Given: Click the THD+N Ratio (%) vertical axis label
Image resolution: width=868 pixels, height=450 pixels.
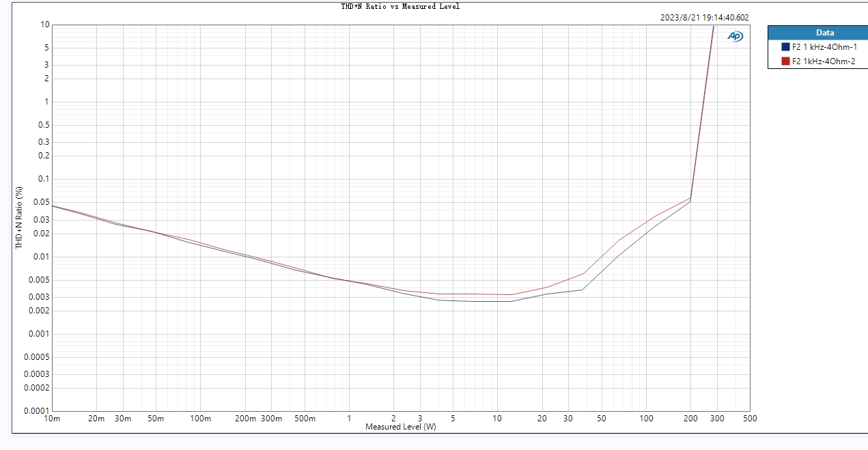Looking at the screenshot, I should (x=20, y=217).
